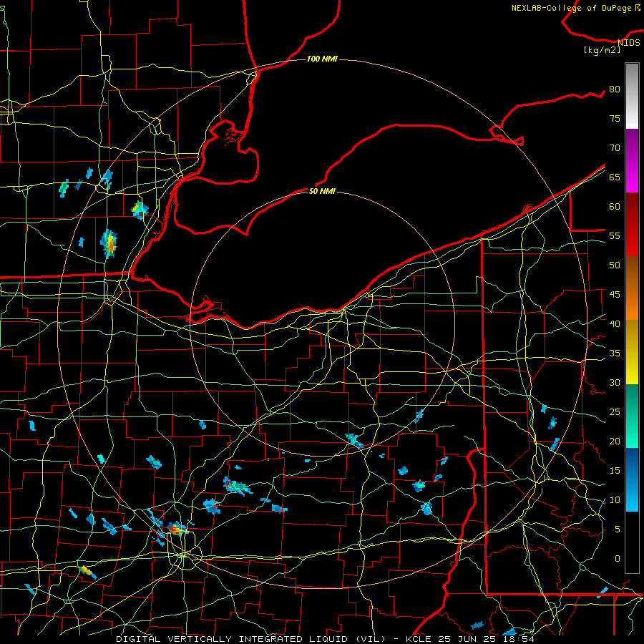Click the "KCLE" station identifier
This screenshot has width=644, height=644.
418,639
